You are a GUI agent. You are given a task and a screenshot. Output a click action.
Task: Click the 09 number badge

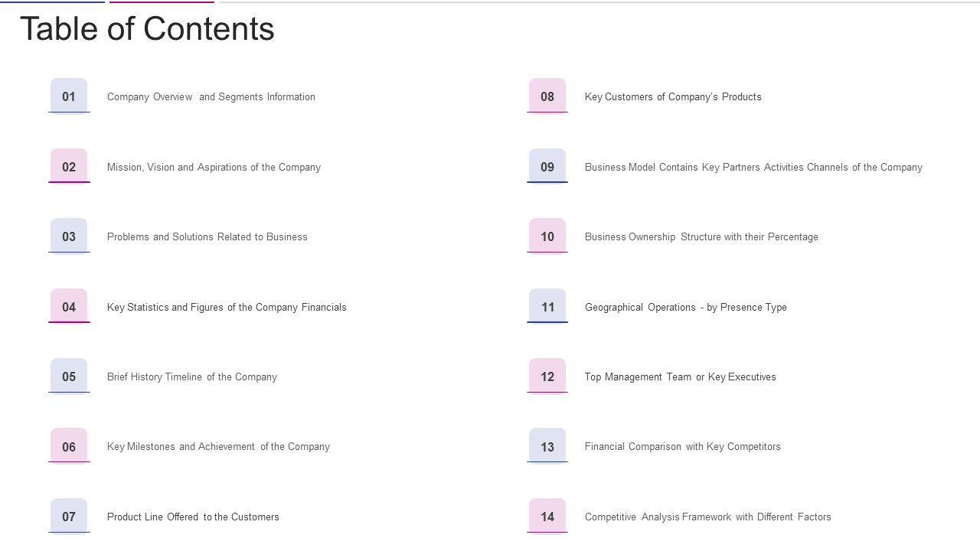point(547,167)
